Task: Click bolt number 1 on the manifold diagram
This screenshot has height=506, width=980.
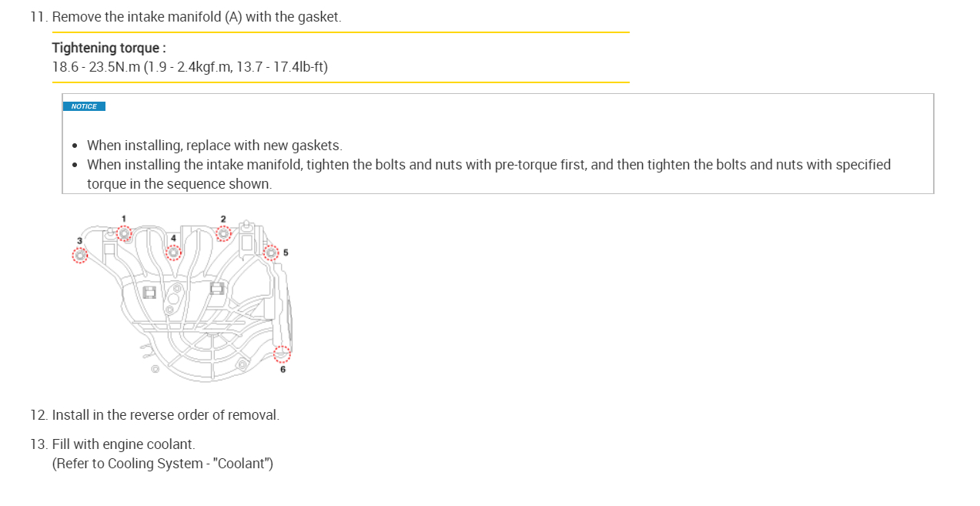Action: (124, 233)
